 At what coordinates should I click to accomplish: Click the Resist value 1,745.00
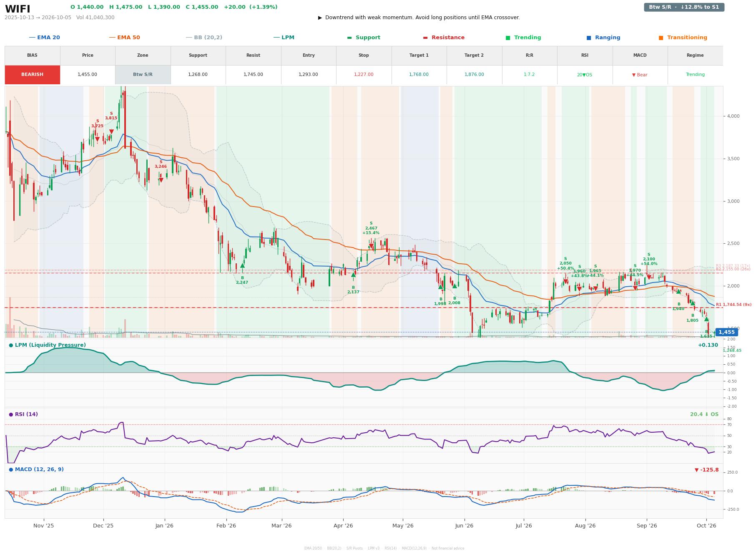[253, 75]
